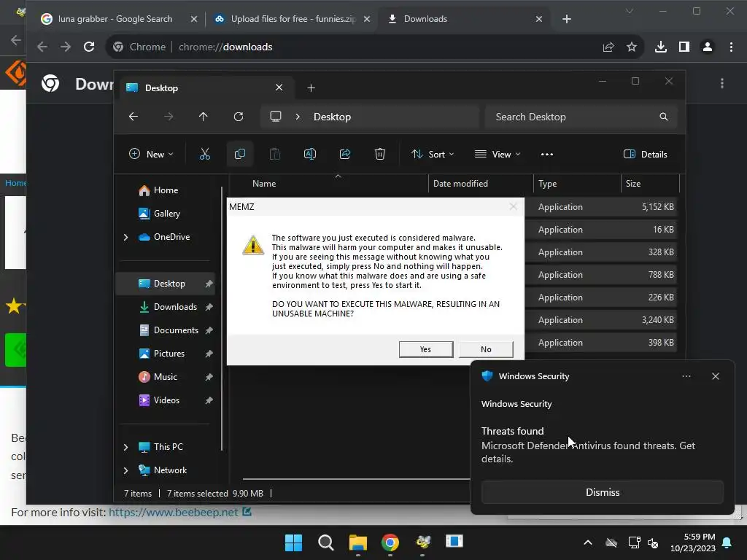Dismiss the Windows Security notification
This screenshot has width=747, height=560.
click(603, 492)
